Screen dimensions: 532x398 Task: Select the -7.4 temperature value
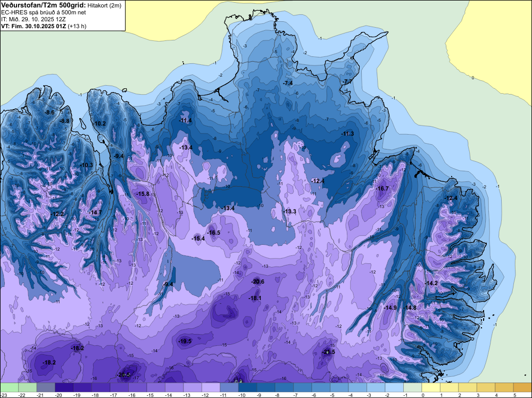[288, 83]
